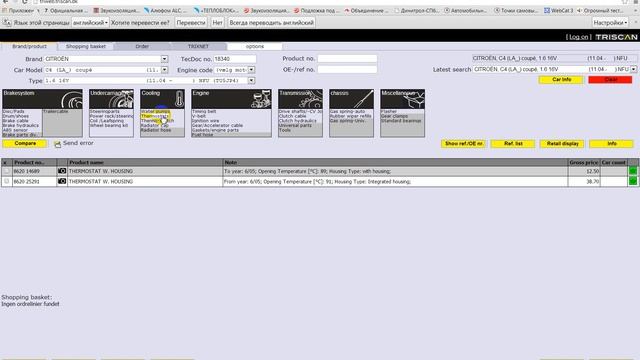The height and width of the screenshot is (360, 640).
Task: Open the Огромный тест bookmark
Action: (x=600, y=10)
